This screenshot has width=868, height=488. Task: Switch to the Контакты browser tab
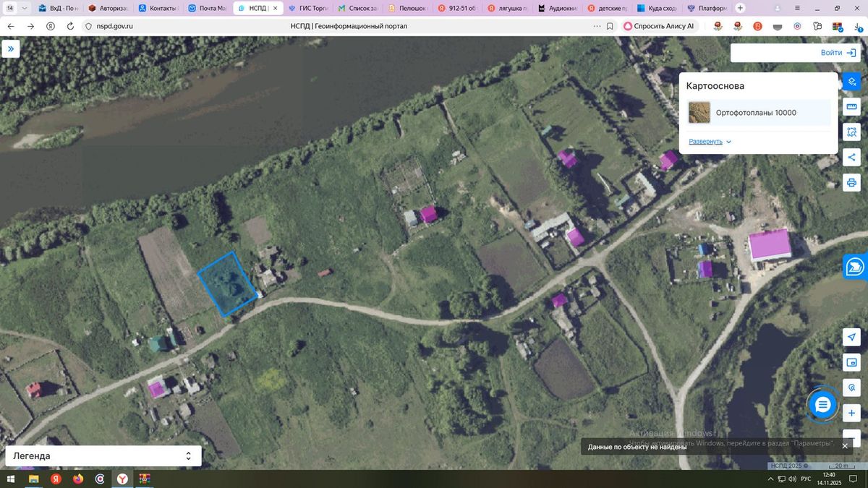point(158,8)
